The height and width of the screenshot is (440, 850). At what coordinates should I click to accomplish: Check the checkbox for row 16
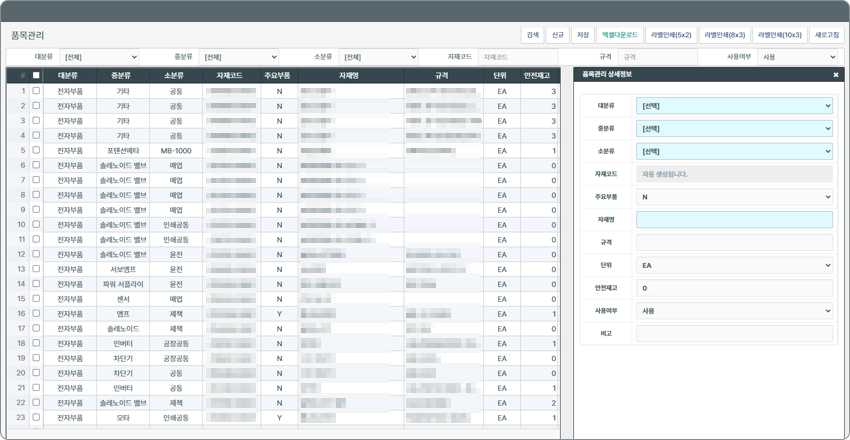point(36,313)
